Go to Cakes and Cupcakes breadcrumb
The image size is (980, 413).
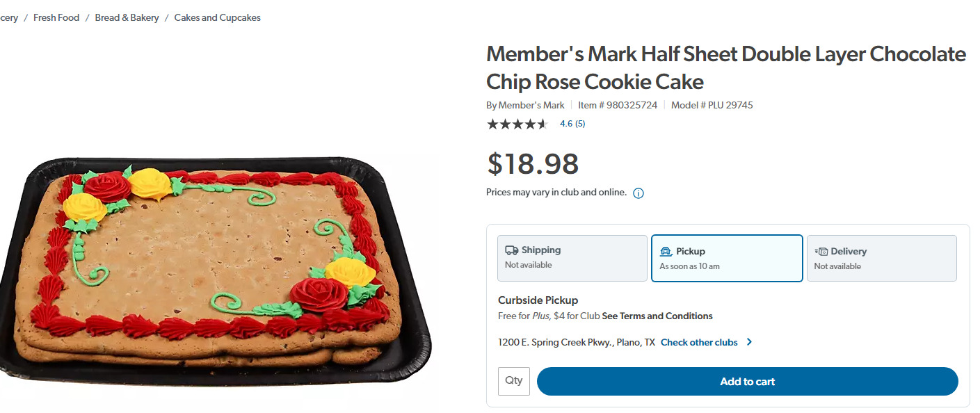point(217,17)
